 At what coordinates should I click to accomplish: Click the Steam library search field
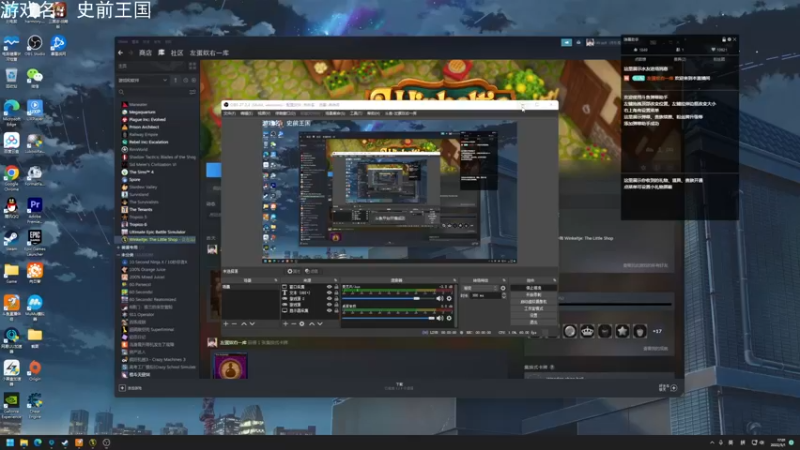click(153, 92)
